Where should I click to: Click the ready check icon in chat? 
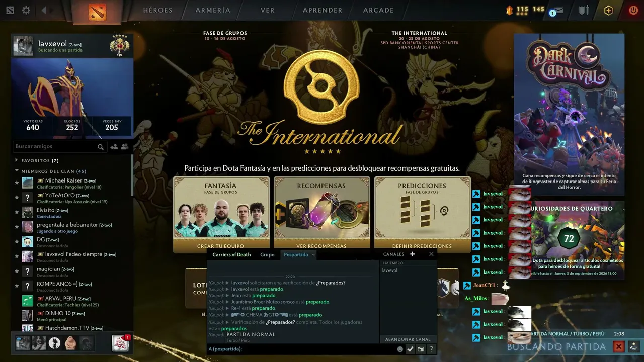411,349
